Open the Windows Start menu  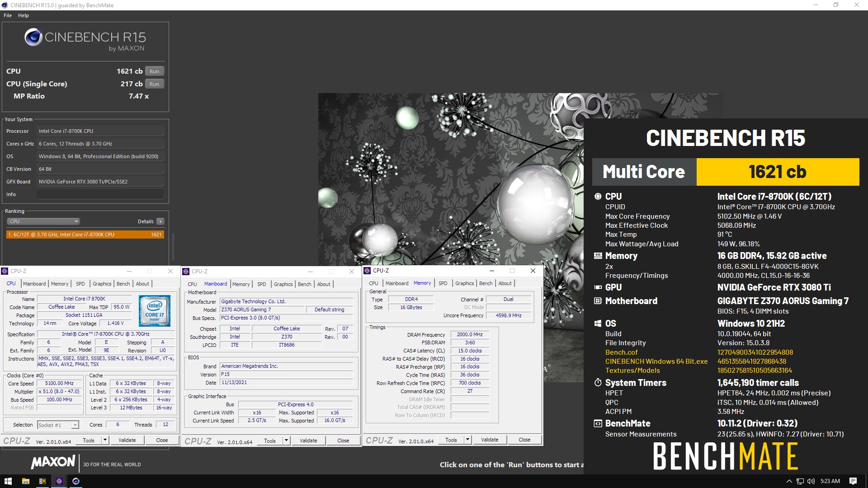(x=8, y=481)
